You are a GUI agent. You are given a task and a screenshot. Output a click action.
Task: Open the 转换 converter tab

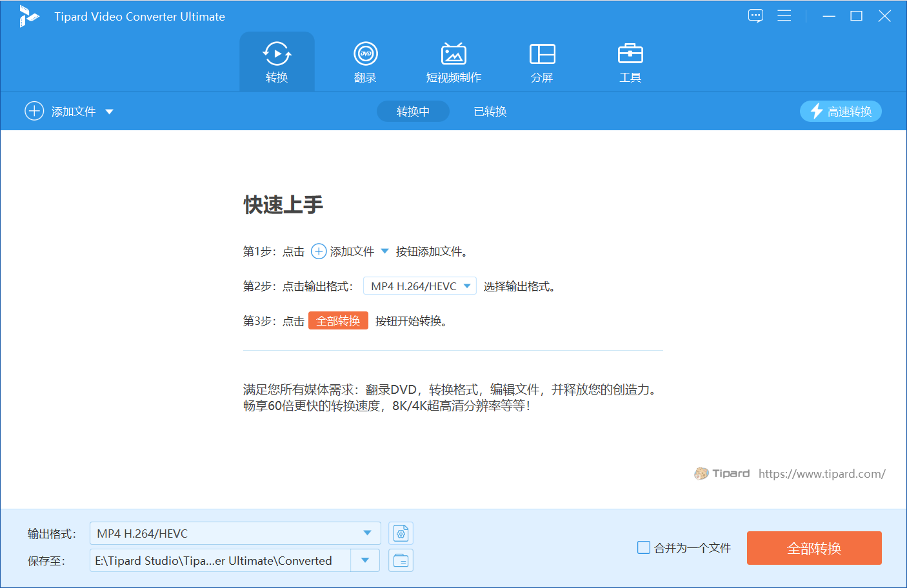click(277, 62)
